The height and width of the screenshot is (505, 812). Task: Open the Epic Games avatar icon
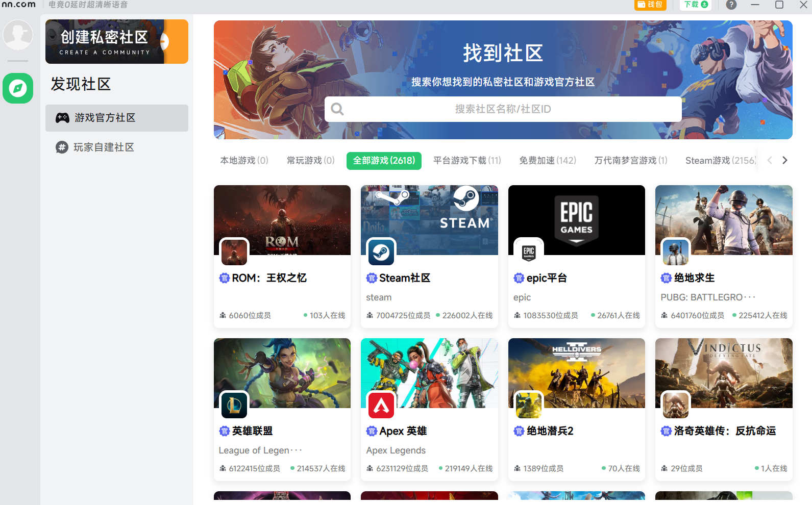[x=529, y=252]
